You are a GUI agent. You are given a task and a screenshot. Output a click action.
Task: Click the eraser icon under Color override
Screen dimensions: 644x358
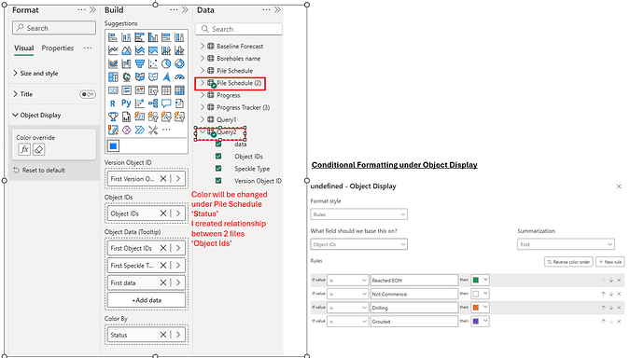pyautogui.click(x=38, y=150)
